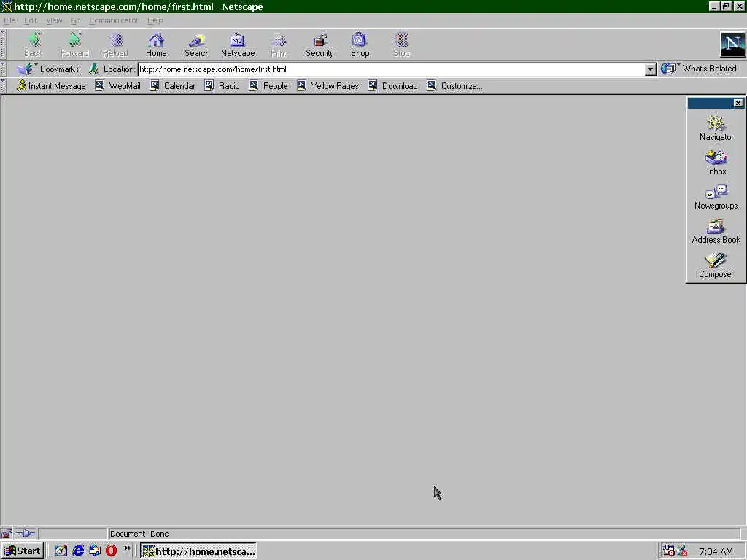Viewport: 747px width, 560px height.
Task: Open the WebMail bookmark
Action: (x=117, y=86)
